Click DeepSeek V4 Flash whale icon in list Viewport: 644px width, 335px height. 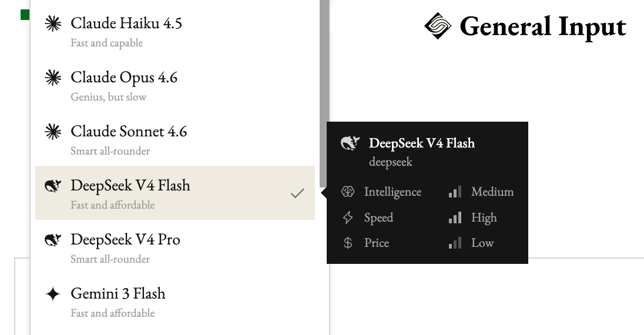point(53,186)
